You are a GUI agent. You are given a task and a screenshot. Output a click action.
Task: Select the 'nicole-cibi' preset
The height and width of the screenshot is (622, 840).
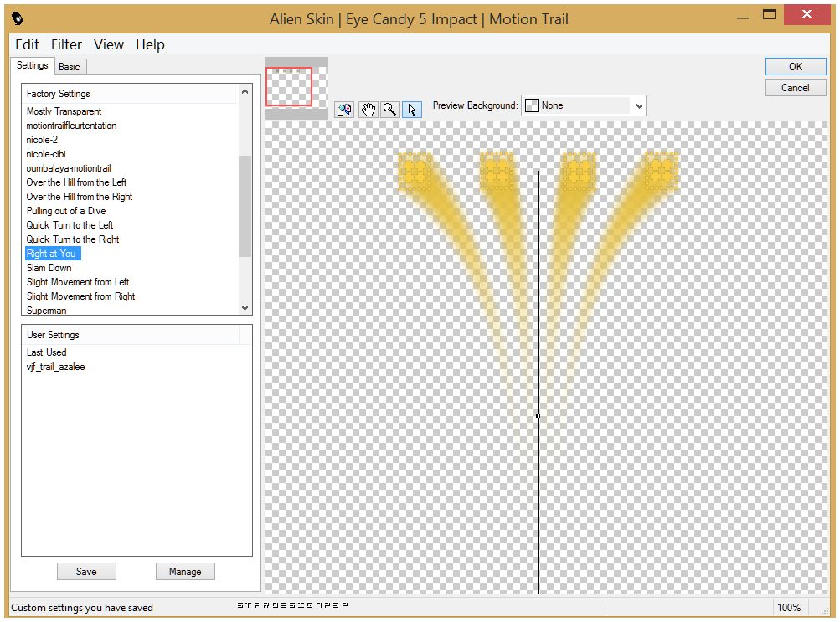(x=46, y=154)
